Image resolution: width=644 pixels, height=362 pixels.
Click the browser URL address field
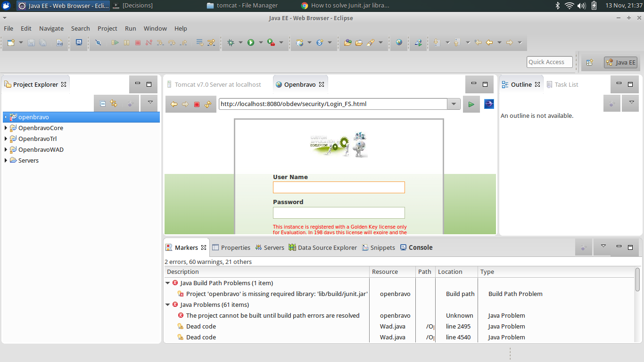[x=333, y=104]
